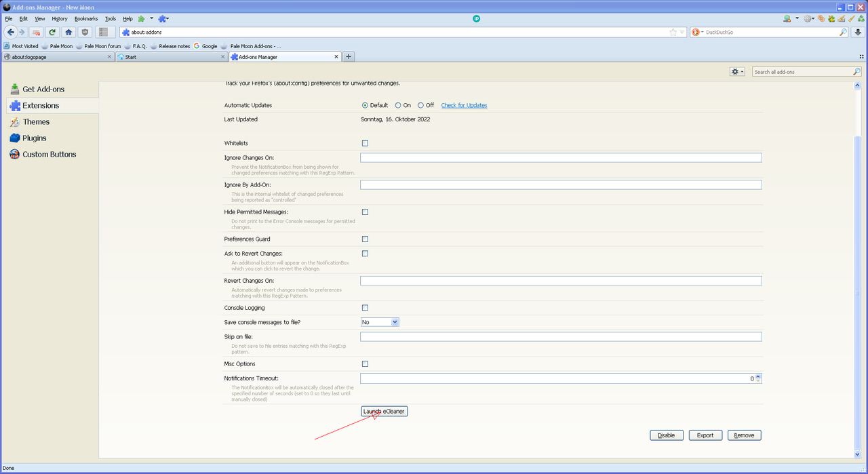
Task: Open the dropdown arrow beside the globe-user icon
Action: pos(797,19)
